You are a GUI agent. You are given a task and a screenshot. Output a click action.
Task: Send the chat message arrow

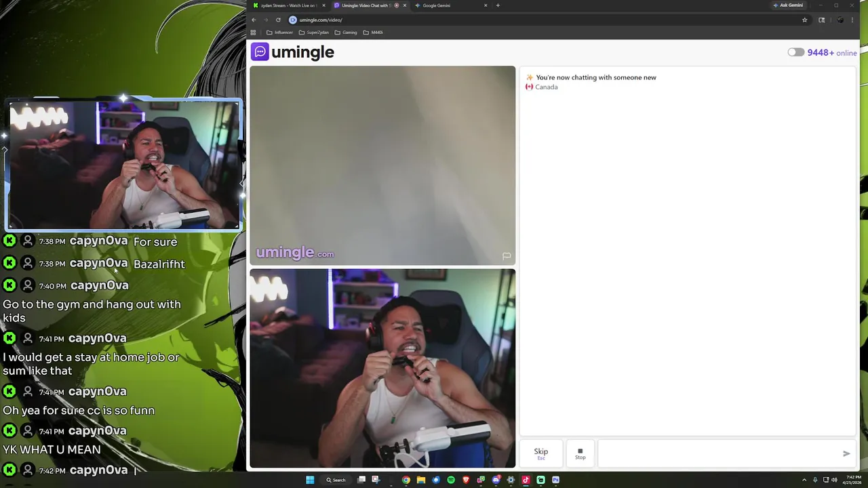click(846, 453)
